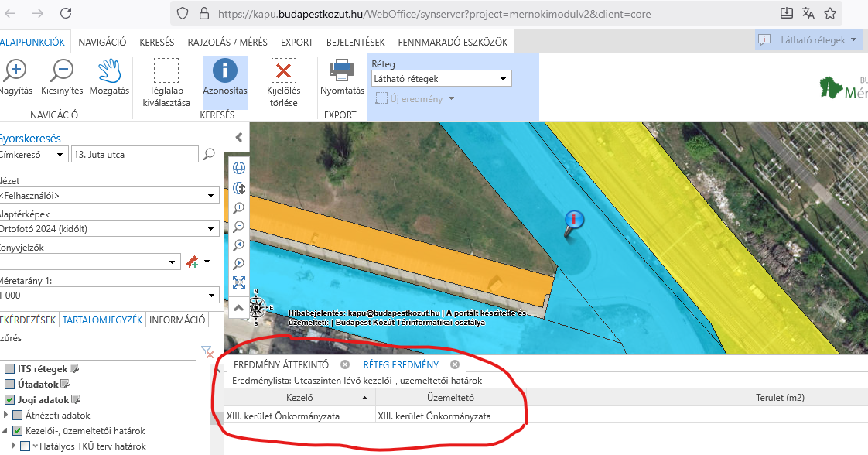Viewport: 868px width, 455px height.
Task: Click the Látható rétegek button at top right
Action: [808, 39]
